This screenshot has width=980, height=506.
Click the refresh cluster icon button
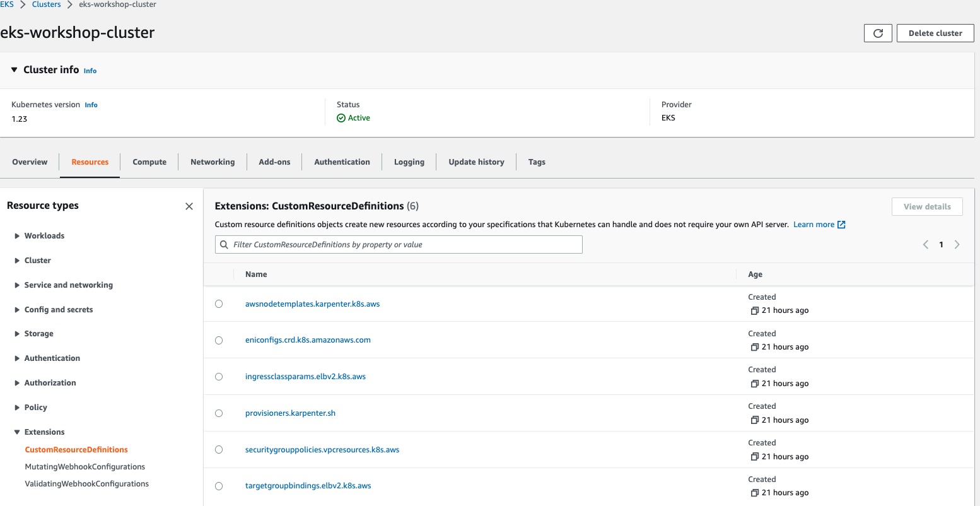click(877, 33)
